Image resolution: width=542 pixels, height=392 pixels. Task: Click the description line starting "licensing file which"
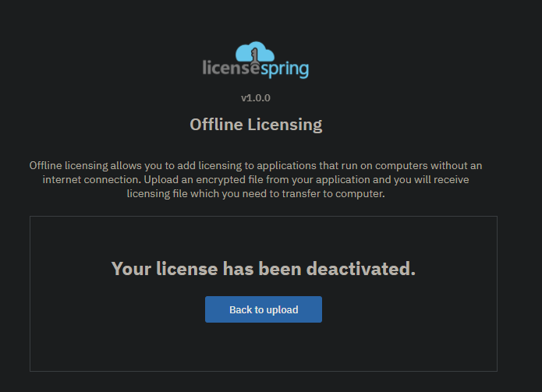pos(256,194)
